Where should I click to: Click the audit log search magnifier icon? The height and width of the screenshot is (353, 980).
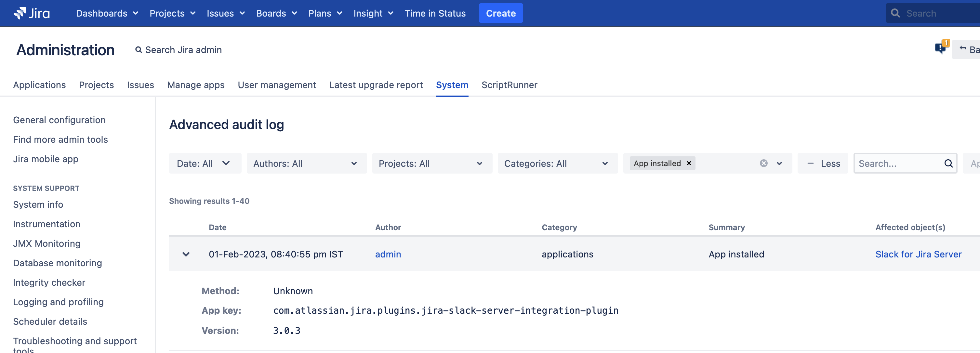pyautogui.click(x=948, y=163)
